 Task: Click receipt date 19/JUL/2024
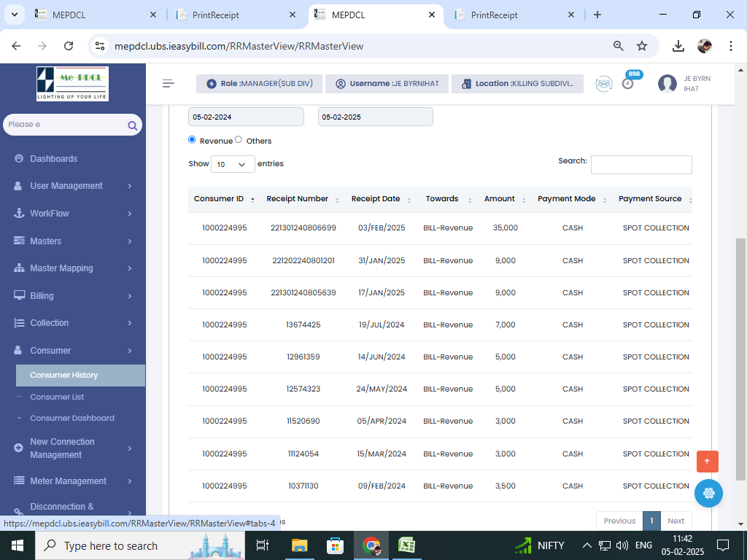381,325
